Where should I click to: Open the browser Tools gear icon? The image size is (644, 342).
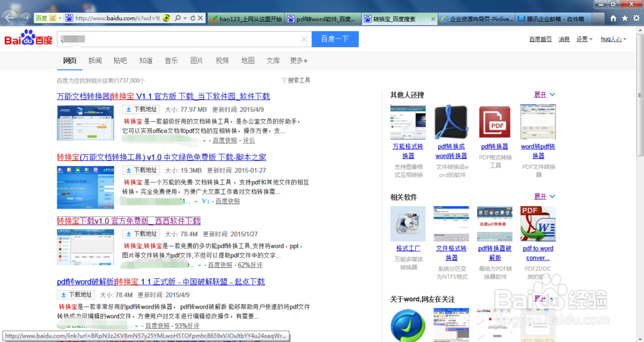636,18
